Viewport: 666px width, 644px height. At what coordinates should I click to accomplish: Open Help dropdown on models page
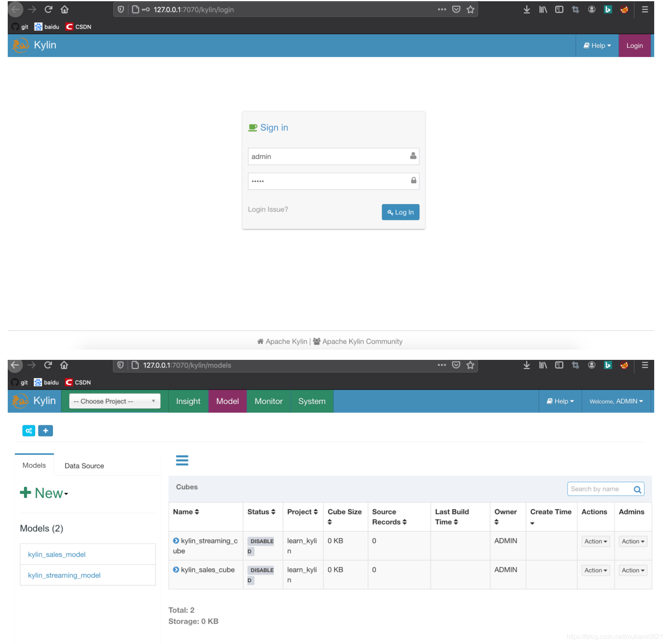(560, 401)
